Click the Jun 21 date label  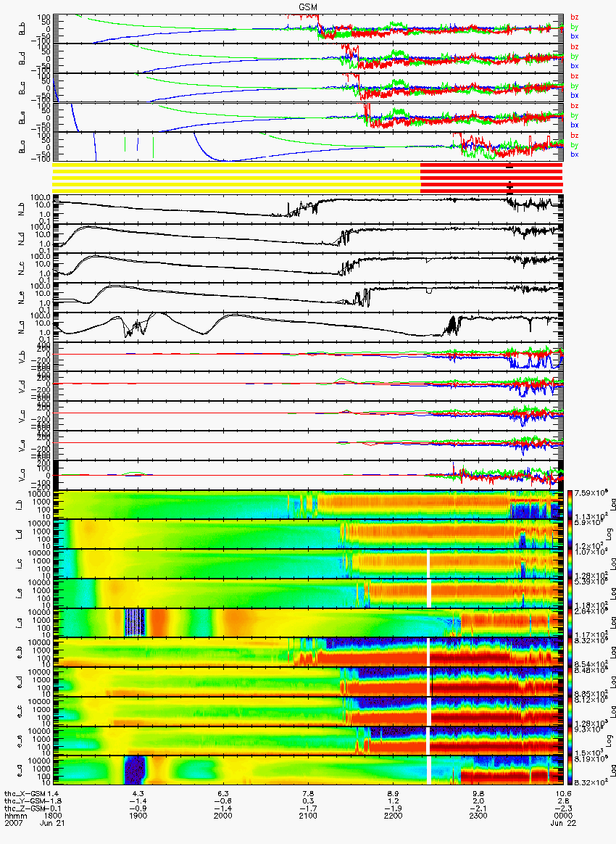(52, 823)
